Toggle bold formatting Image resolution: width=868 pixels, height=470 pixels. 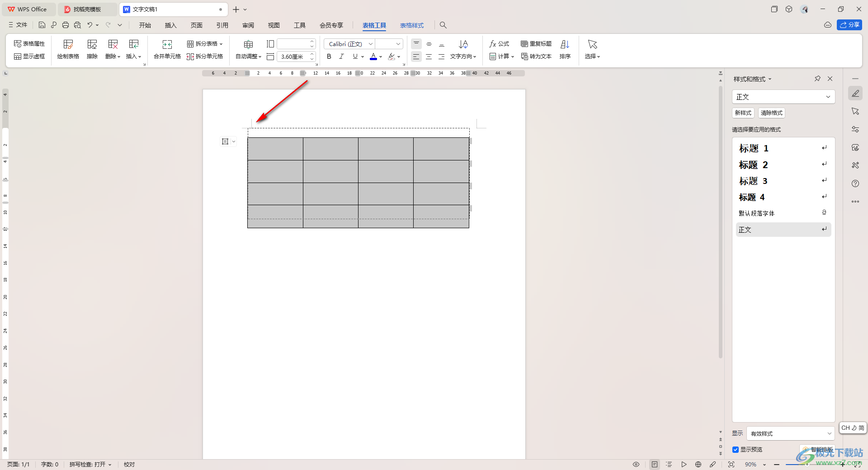click(x=329, y=56)
